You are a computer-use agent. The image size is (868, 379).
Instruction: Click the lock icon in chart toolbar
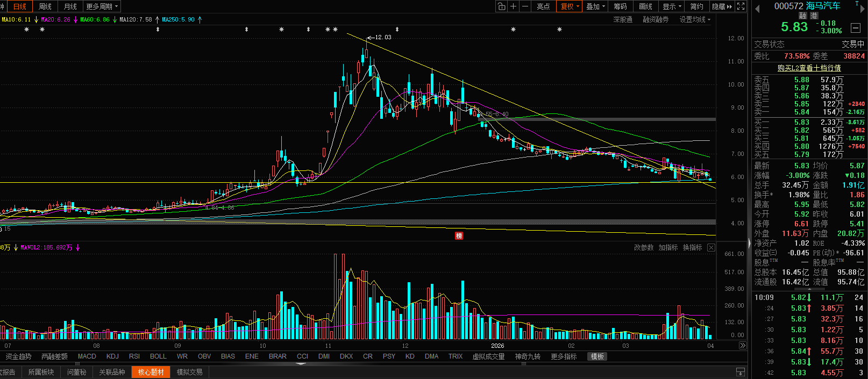501,6
